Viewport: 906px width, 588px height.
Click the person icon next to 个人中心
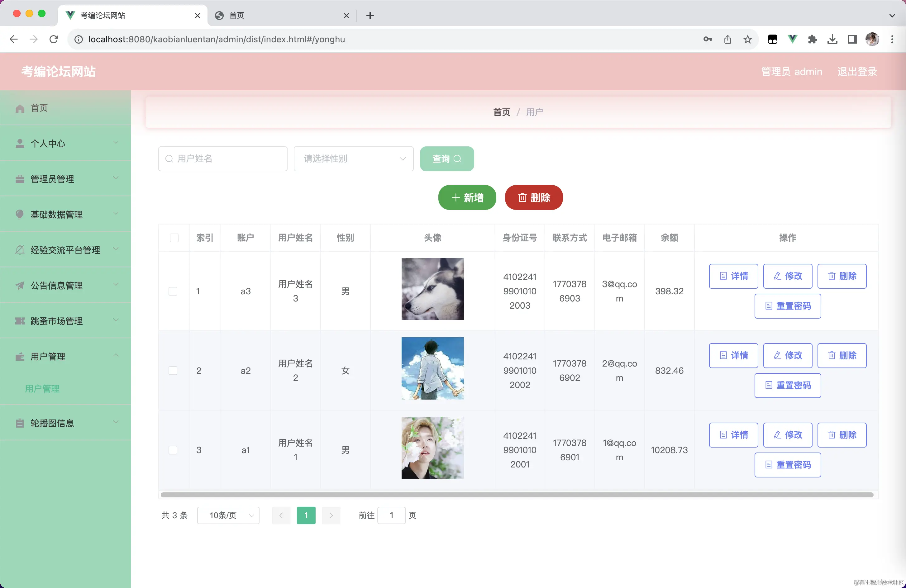click(20, 144)
